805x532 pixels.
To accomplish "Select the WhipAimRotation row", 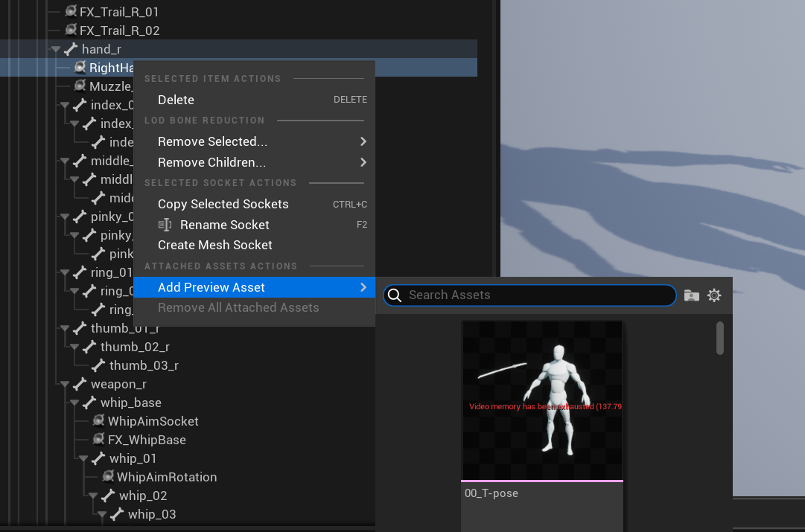I will (167, 477).
